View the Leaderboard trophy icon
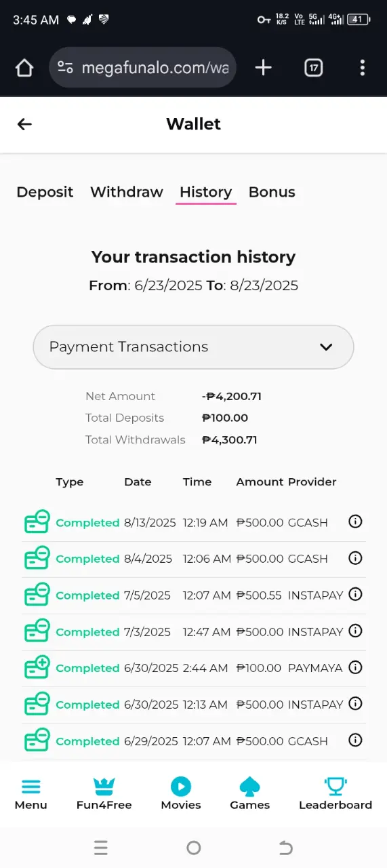 click(335, 787)
